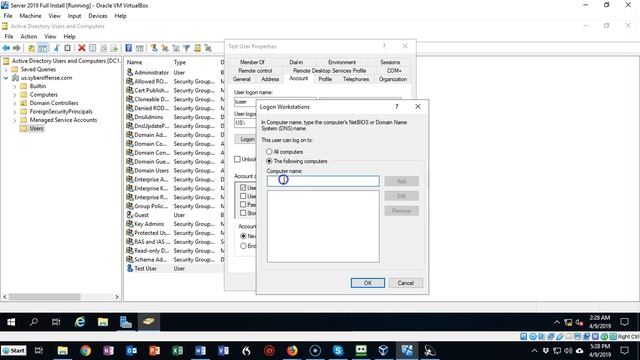
Task: Click the Remove button in Logon Workstations
Action: (402, 211)
